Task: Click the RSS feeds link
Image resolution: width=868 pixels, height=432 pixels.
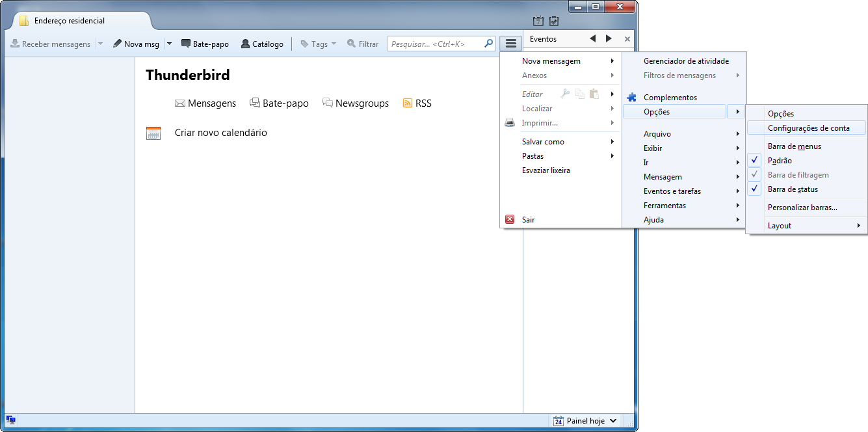Action: [x=417, y=103]
